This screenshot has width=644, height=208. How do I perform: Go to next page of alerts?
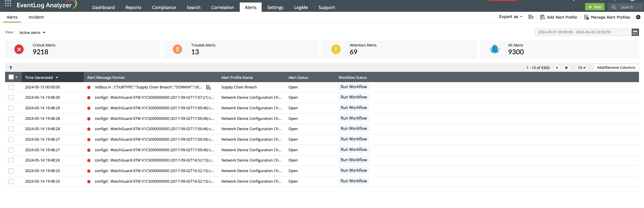(557, 68)
